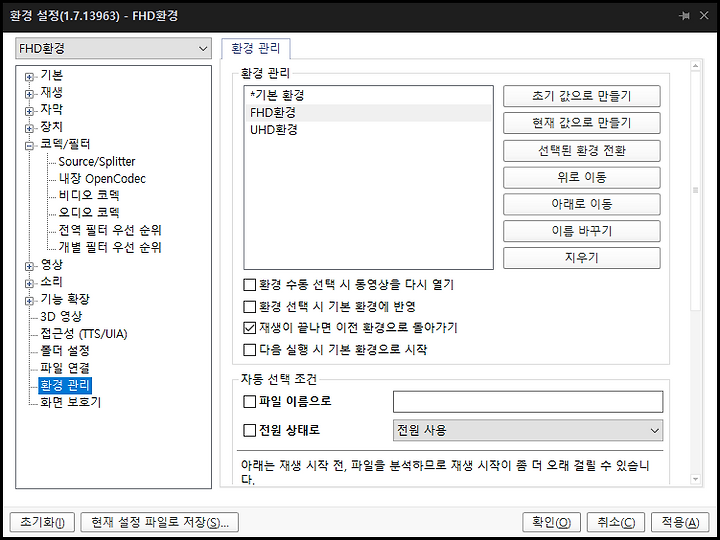Click the 취소(C) button
Screen dimensions: 720x540
pyautogui.click(x=616, y=523)
